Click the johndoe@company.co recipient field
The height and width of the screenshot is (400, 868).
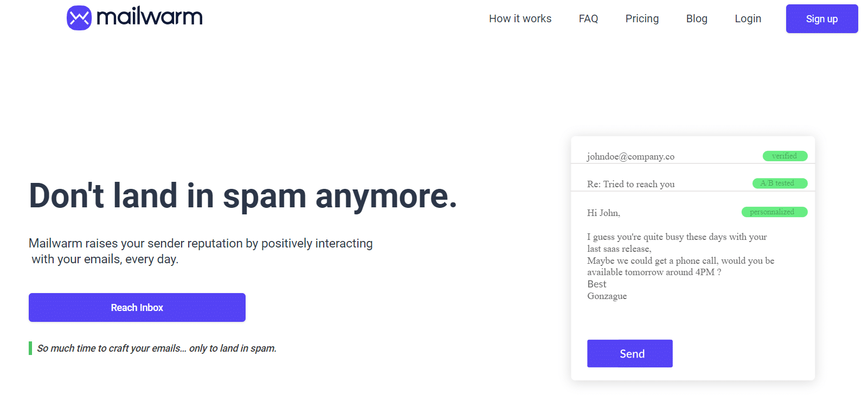tap(631, 157)
